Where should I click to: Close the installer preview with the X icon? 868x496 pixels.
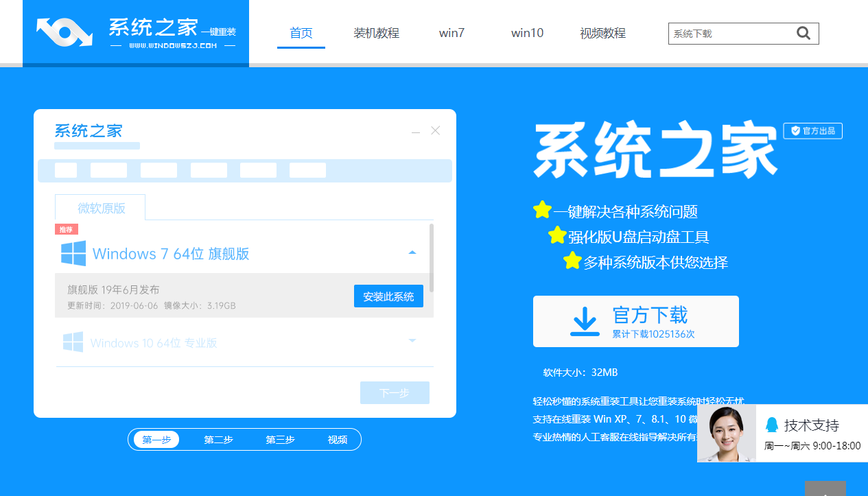[x=436, y=130]
